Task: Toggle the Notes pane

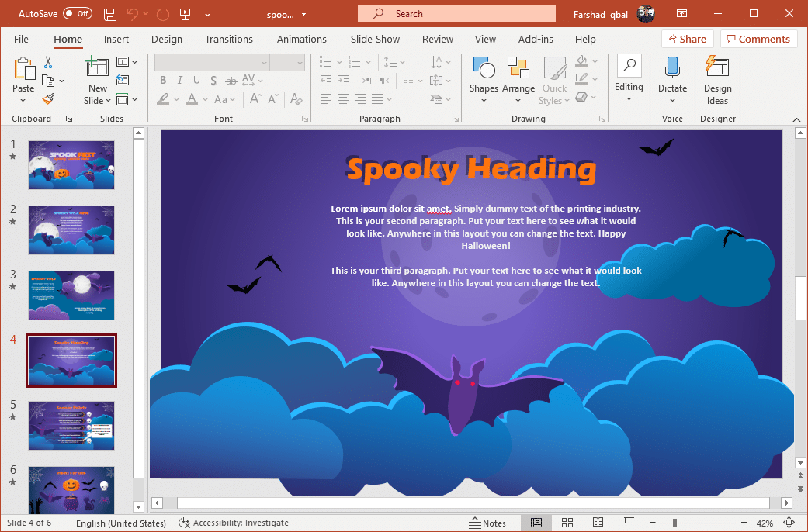Action: click(x=487, y=523)
